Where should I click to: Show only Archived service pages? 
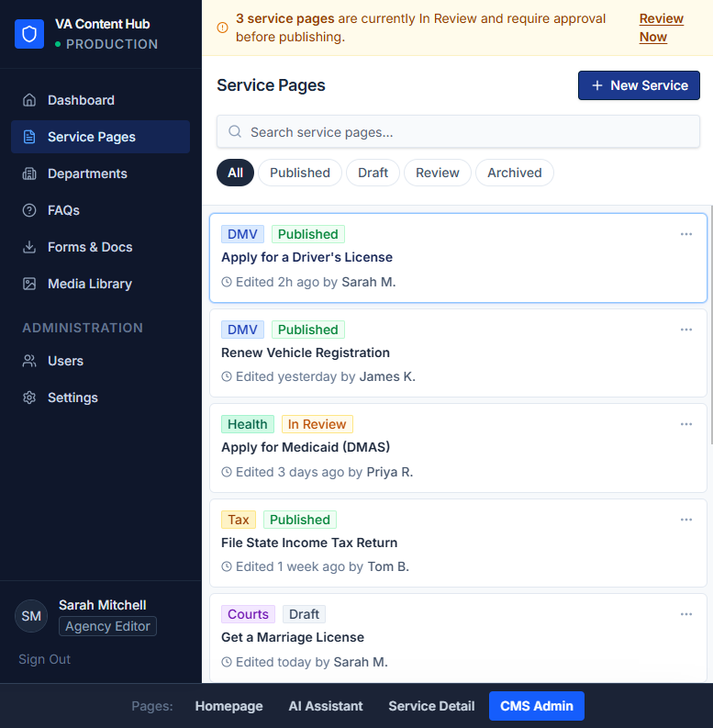514,173
